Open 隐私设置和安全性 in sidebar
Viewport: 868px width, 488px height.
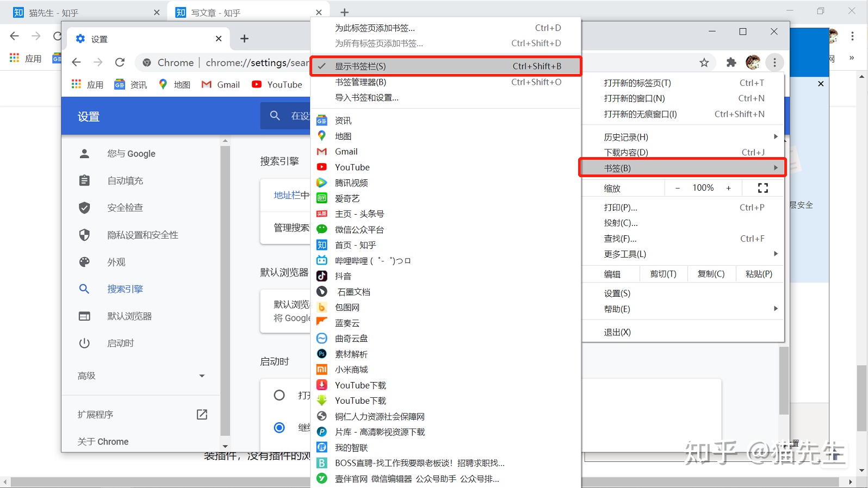click(141, 235)
